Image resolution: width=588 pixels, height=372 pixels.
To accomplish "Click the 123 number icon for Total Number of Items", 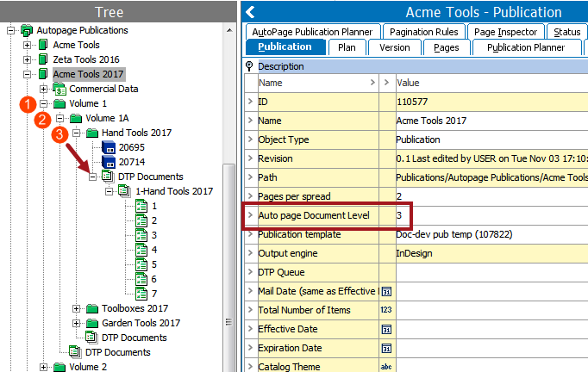I will (386, 310).
